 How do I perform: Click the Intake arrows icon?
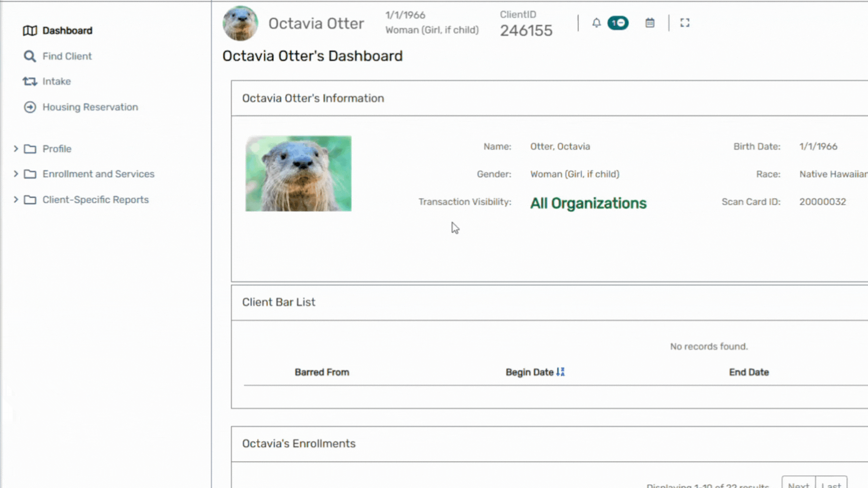30,82
